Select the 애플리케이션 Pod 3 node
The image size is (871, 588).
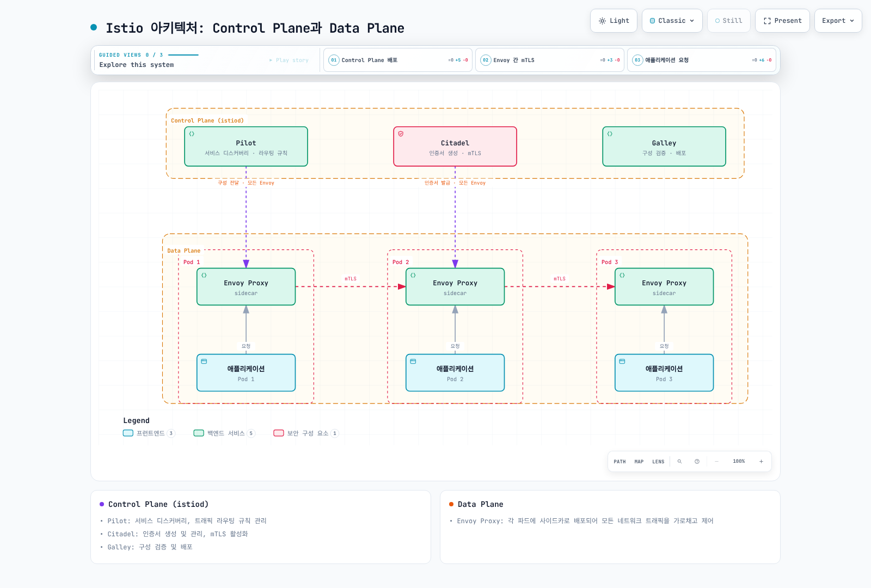coord(664,373)
